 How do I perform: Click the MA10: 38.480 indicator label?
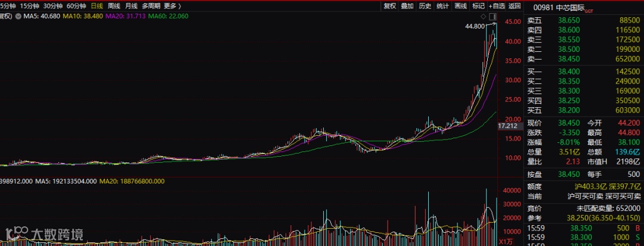pyautogui.click(x=82, y=17)
